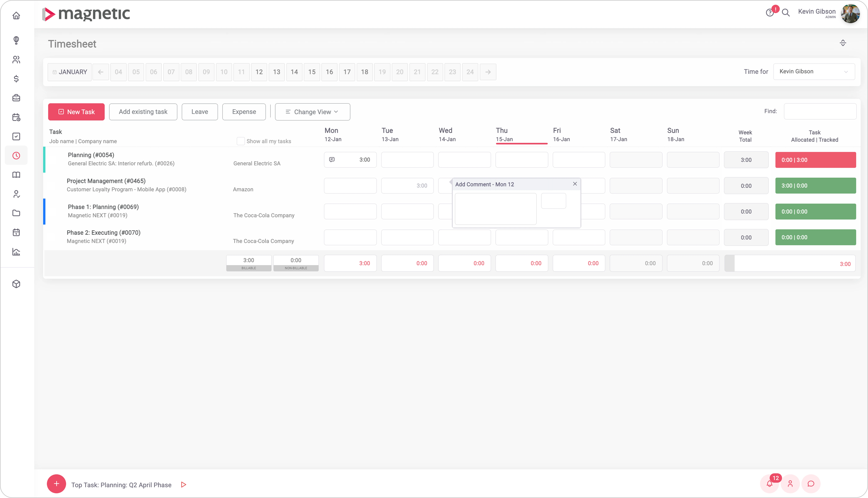Enable Show all my tasks checkbox
Image resolution: width=868 pixels, height=498 pixels.
click(241, 141)
